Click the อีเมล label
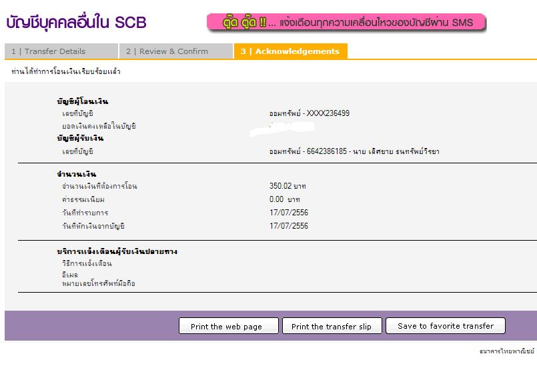 pyautogui.click(x=70, y=275)
